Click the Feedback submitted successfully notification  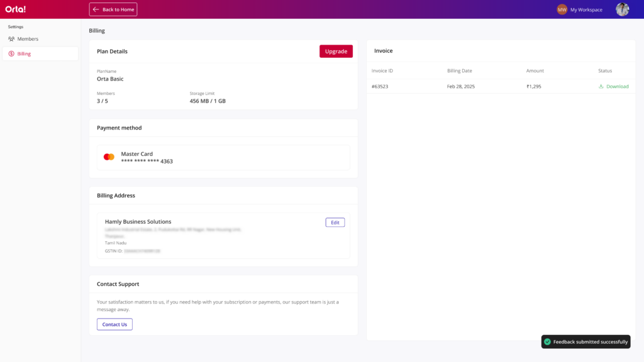[590, 342]
